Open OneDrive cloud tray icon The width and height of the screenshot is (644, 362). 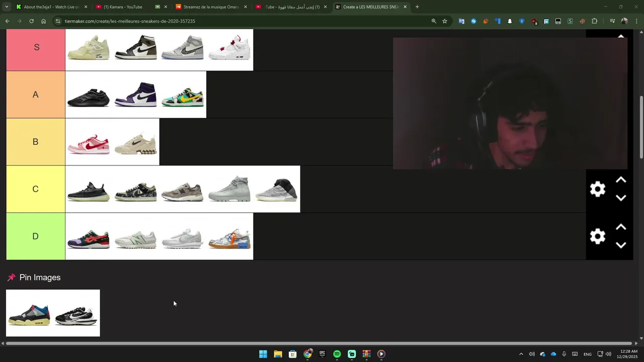coord(553,354)
